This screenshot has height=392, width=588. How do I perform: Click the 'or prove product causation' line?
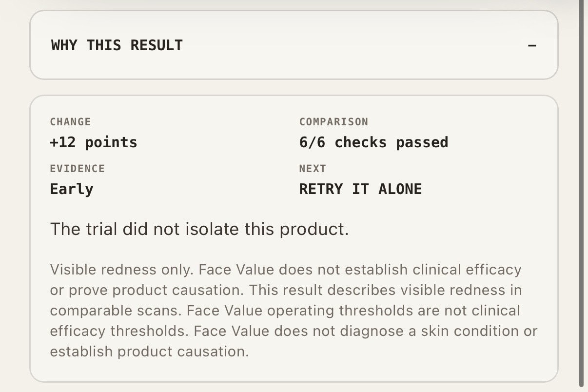coord(286,290)
